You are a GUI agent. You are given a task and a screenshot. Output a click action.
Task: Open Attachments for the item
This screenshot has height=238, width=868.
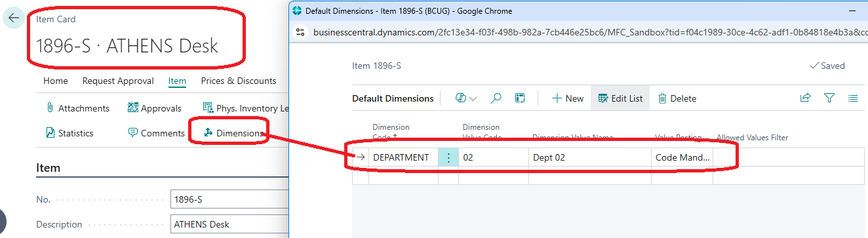(77, 108)
